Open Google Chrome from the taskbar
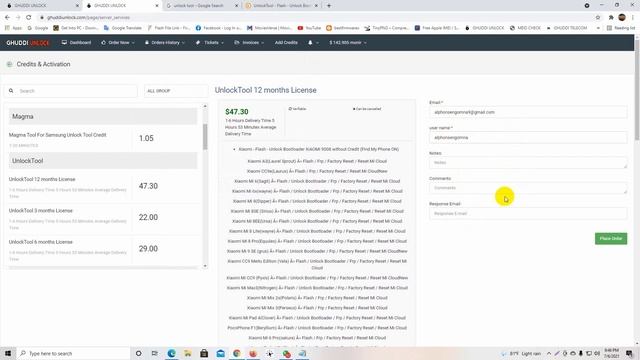Viewport: 640px width, 360px height. [x=237, y=353]
